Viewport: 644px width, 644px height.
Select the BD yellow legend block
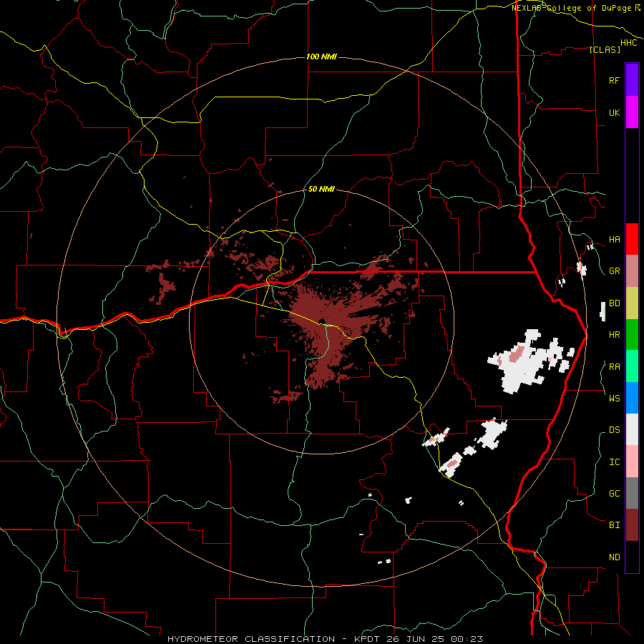632,303
